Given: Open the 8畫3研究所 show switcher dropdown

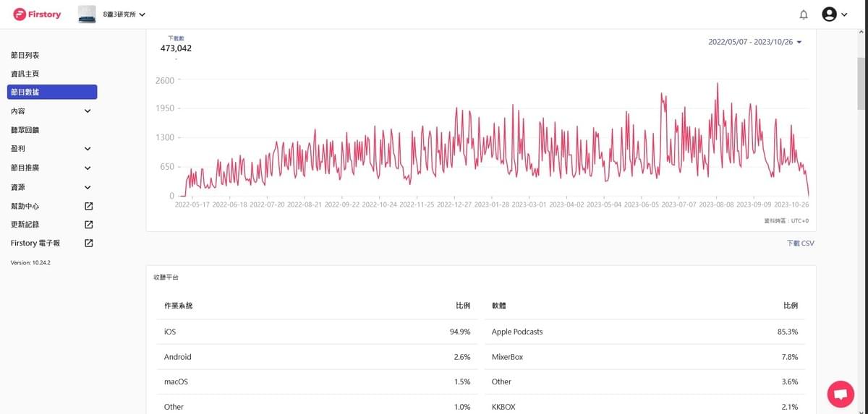Looking at the screenshot, I should pos(124,14).
